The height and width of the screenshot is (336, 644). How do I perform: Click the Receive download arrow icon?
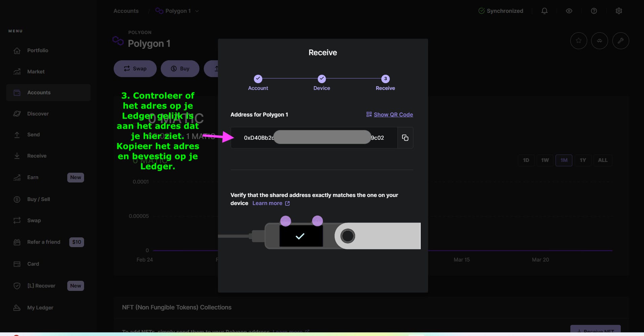point(17,156)
